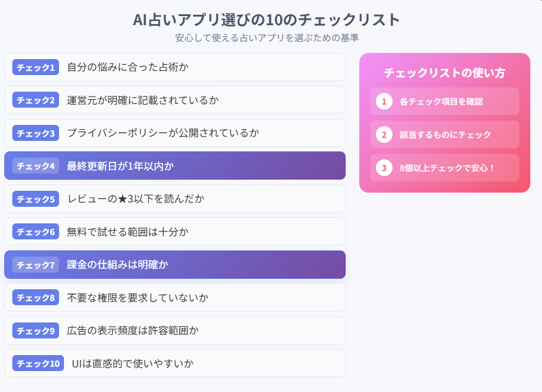Click the AI占いアプリ選びの10のチェックリスト title
The image size is (542, 392).
click(x=266, y=20)
